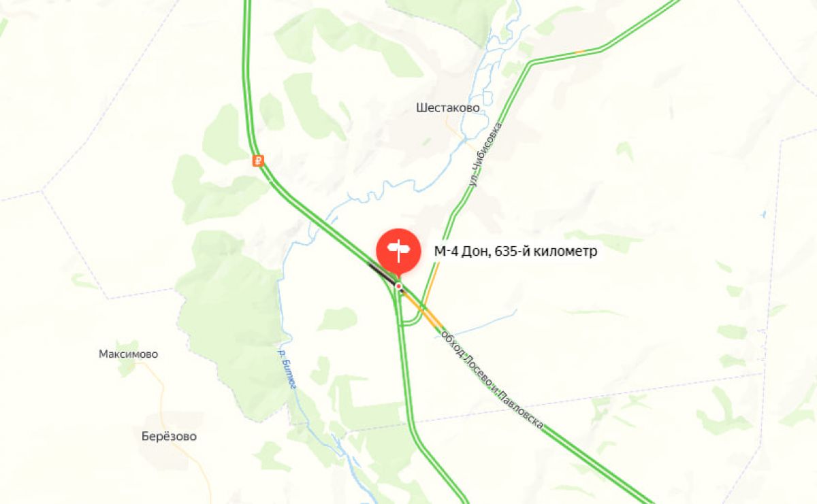Click the 'обход Лосево и Павловска' road label

pyautogui.click(x=492, y=380)
